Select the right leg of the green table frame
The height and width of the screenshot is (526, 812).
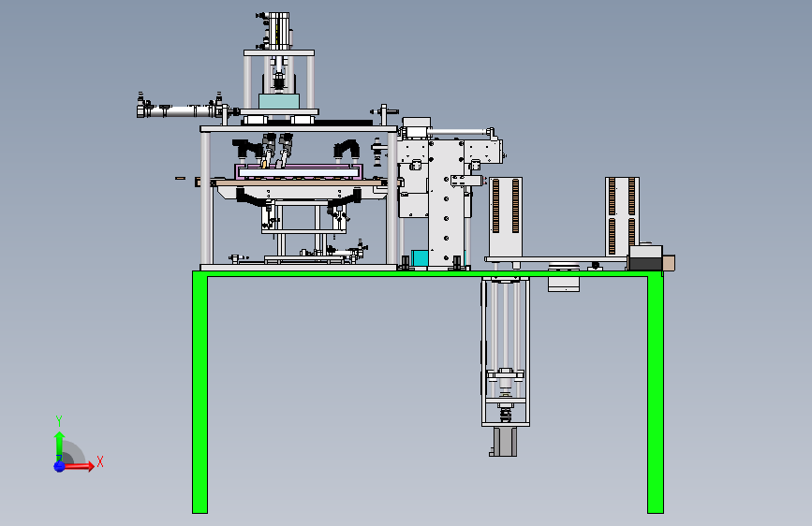pyautogui.click(x=656, y=393)
